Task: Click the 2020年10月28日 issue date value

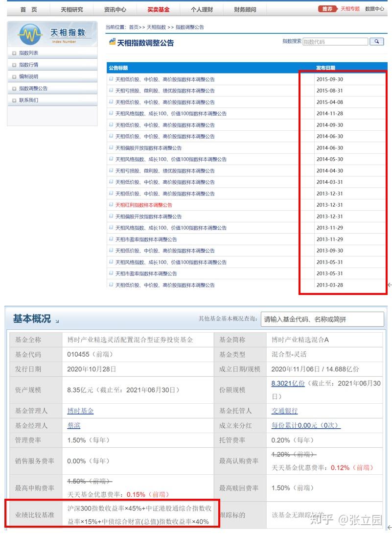Action: 92,369
